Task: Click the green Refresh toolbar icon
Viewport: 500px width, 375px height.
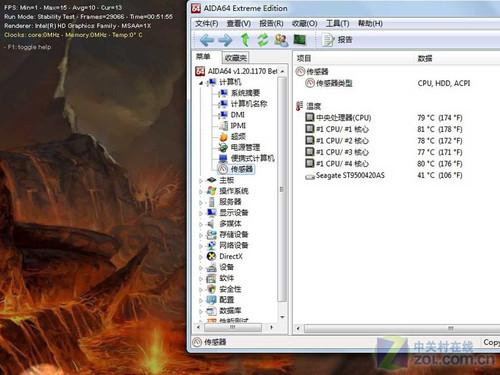Action: point(263,40)
